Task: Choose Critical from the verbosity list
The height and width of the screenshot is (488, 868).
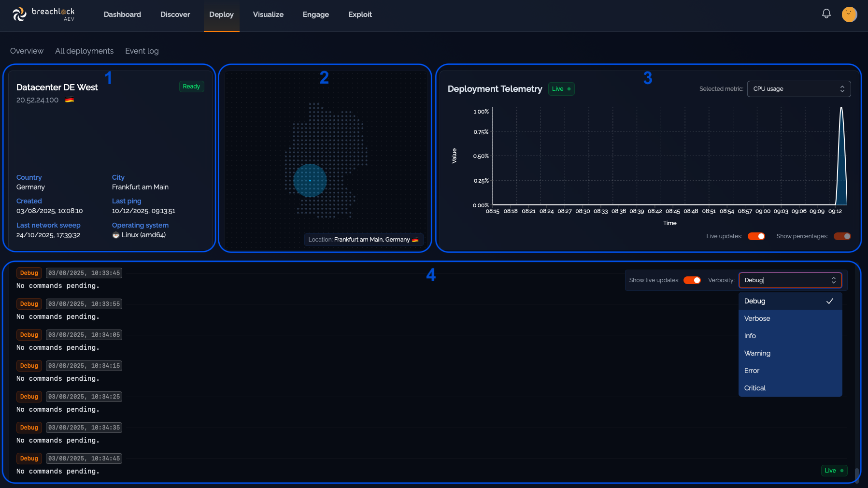Action: coord(790,388)
